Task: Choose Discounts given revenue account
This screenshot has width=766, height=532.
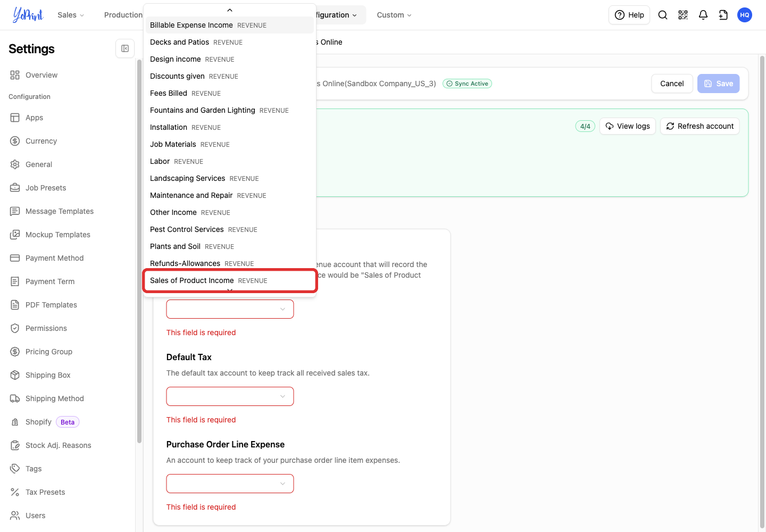Action: [x=230, y=76]
